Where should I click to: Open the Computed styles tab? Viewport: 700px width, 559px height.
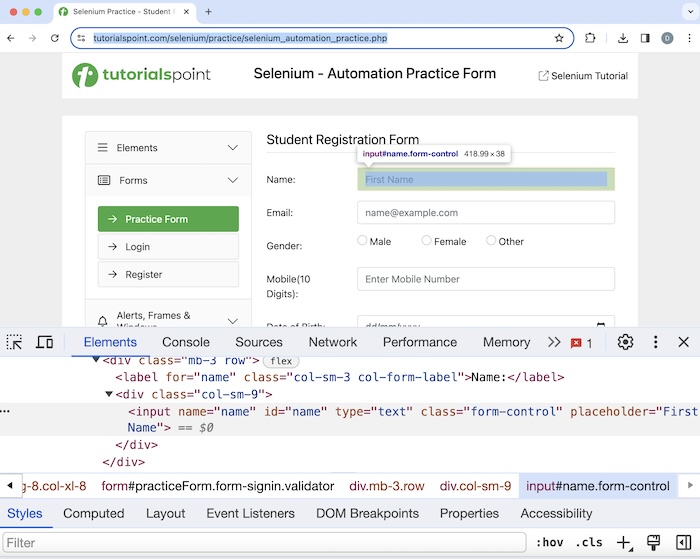94,514
